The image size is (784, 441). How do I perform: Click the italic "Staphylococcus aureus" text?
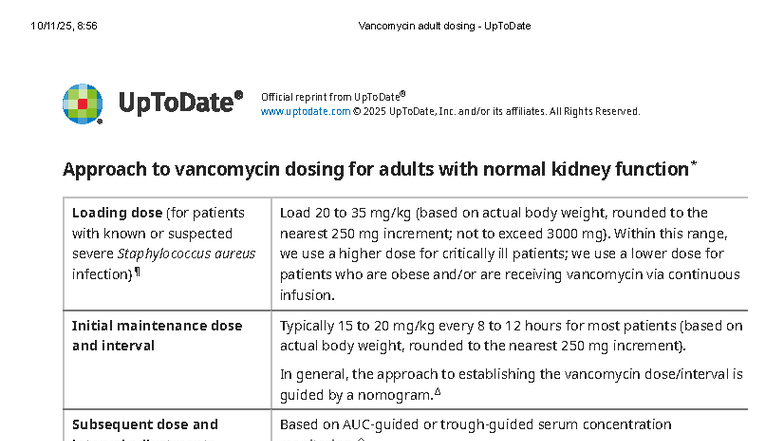tap(187, 254)
